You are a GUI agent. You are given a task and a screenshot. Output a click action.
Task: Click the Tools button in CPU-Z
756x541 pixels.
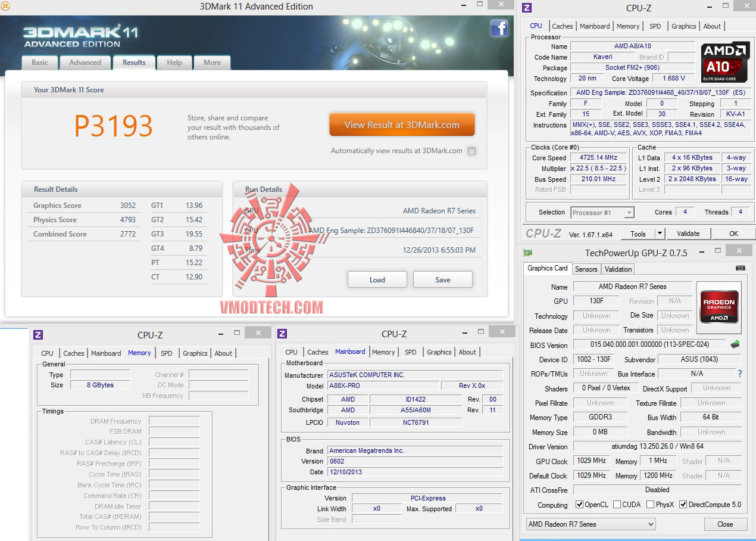click(638, 234)
